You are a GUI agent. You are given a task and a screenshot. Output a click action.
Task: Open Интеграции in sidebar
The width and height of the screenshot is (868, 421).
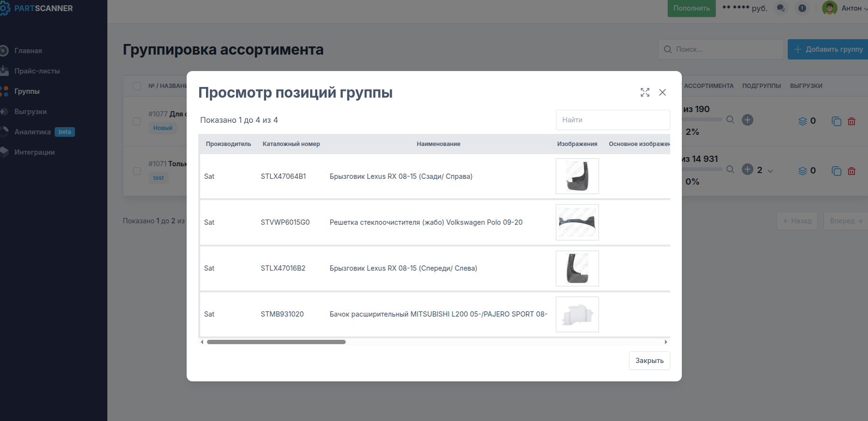click(34, 152)
